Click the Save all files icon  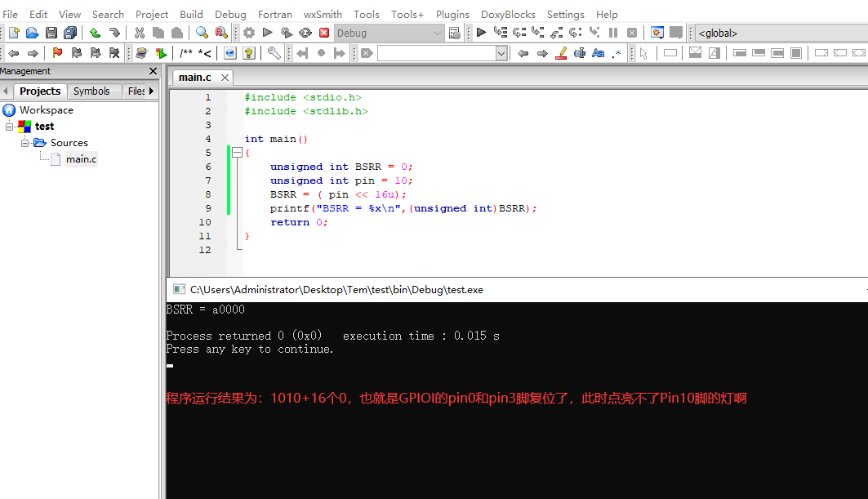pyautogui.click(x=70, y=33)
